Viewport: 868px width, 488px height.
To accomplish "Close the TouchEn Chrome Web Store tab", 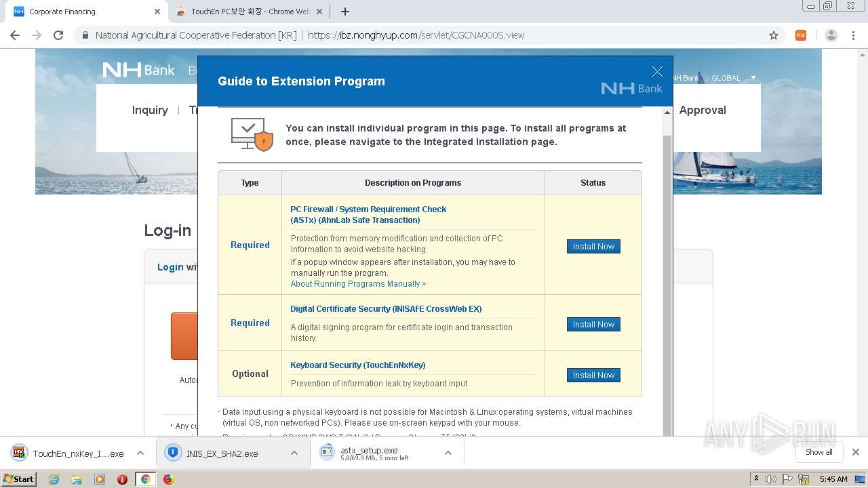I will [x=319, y=12].
